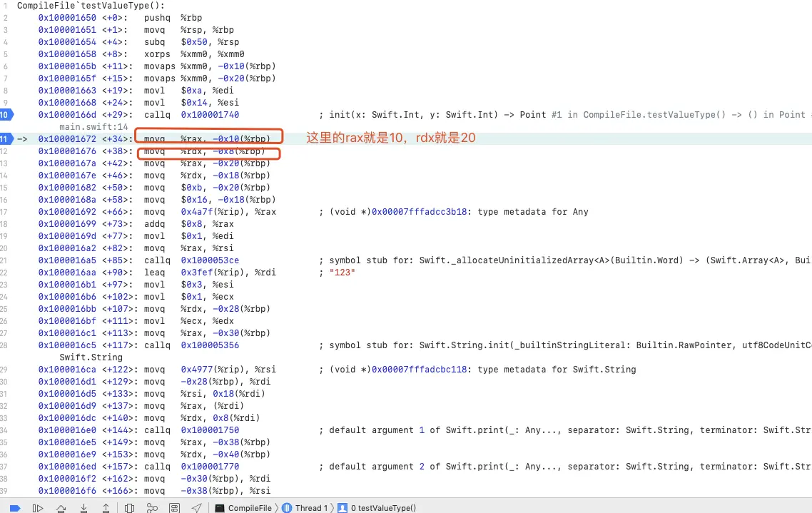Click the $0xb, -0x20(%rbp) operands
Screen dimensions: 812x513
225,188
